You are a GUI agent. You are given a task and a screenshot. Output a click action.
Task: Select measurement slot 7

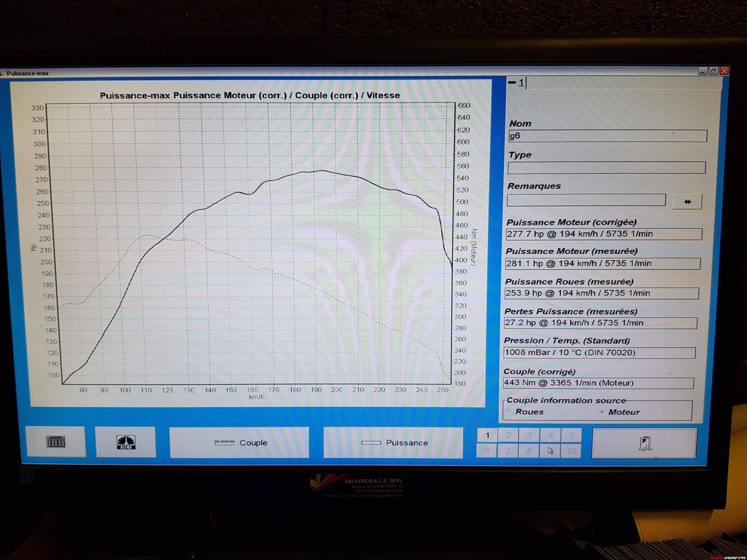[x=508, y=451]
